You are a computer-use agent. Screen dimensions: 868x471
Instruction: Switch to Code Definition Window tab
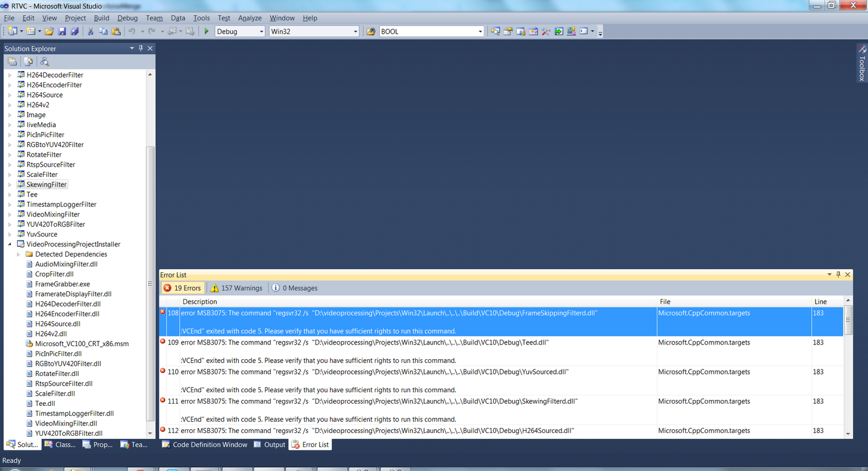tap(205, 444)
